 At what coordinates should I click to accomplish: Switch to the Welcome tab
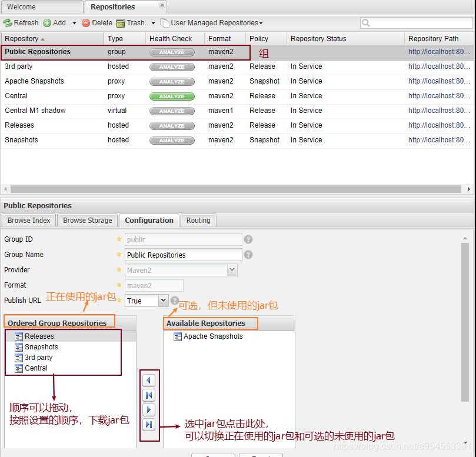42,6
